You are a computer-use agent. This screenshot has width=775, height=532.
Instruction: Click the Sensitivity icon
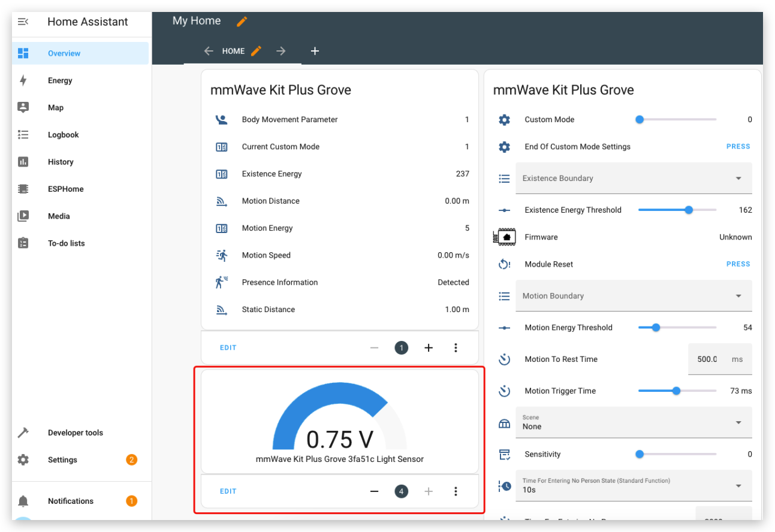505,455
